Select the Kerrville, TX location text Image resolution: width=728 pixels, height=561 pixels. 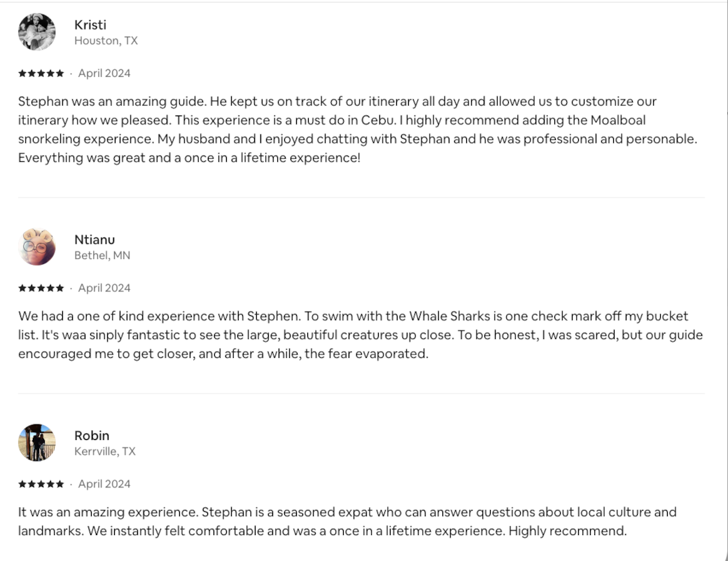point(105,451)
